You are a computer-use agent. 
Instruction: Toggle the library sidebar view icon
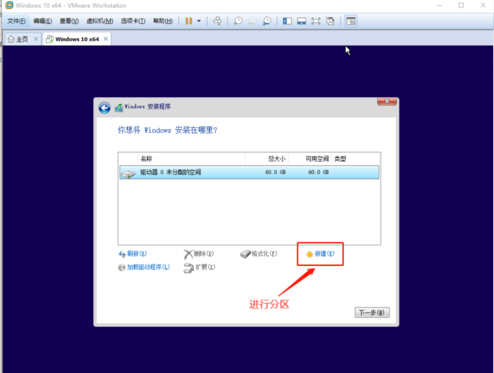coord(287,21)
